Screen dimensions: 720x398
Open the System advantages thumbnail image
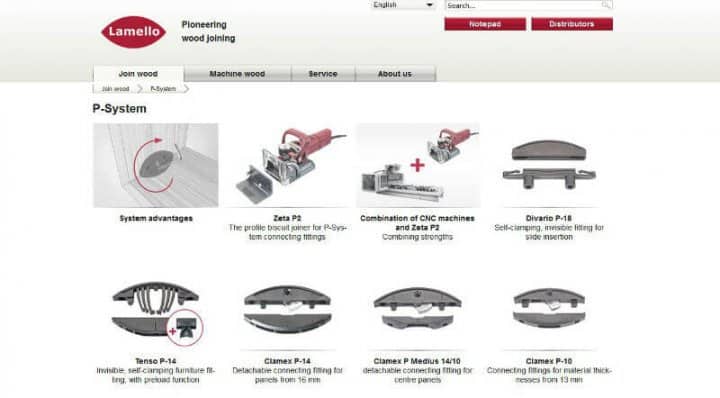156,165
